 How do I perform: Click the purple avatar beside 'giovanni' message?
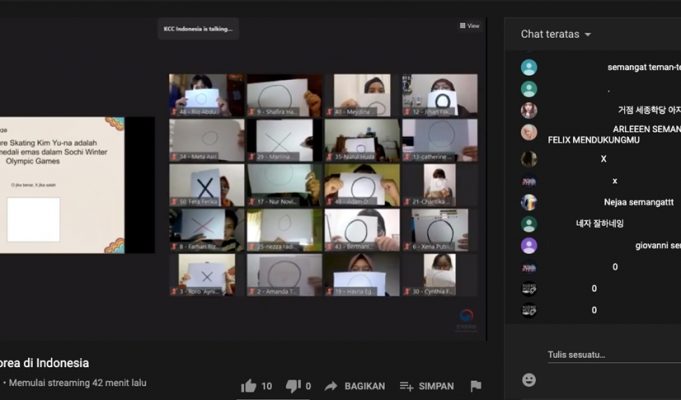[529, 245]
